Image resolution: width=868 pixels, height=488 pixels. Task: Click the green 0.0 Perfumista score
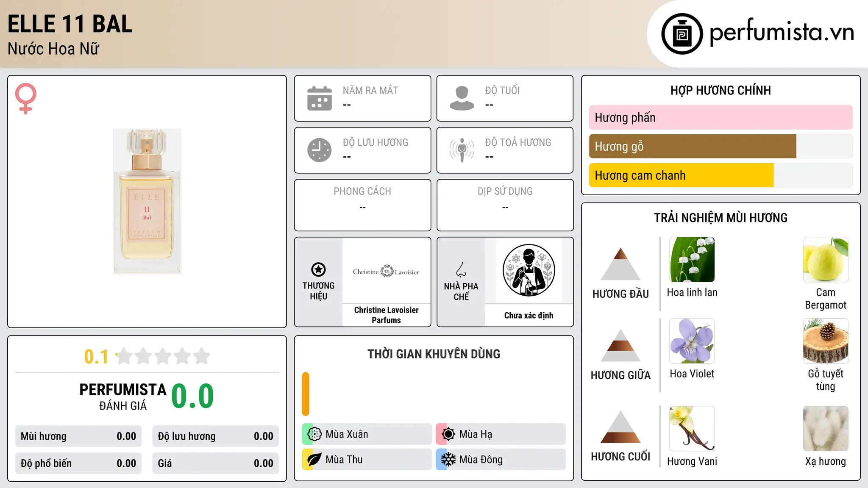[192, 396]
